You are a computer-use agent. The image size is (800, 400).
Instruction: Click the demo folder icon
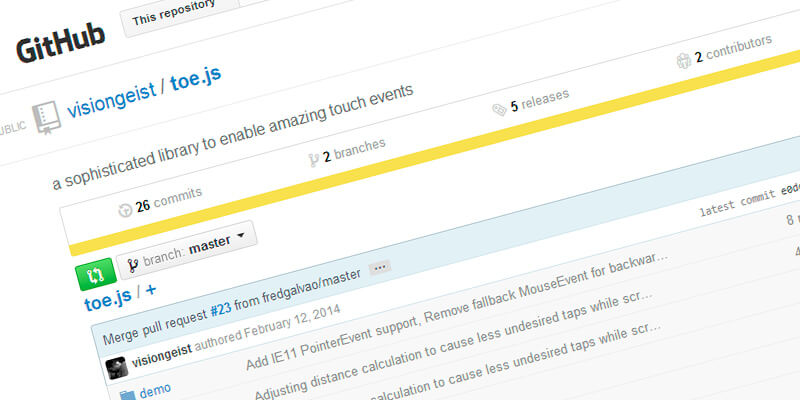pyautogui.click(x=127, y=391)
